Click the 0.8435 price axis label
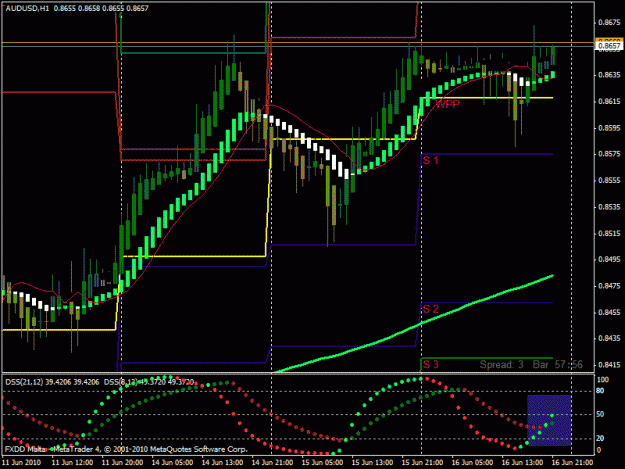 609,338
